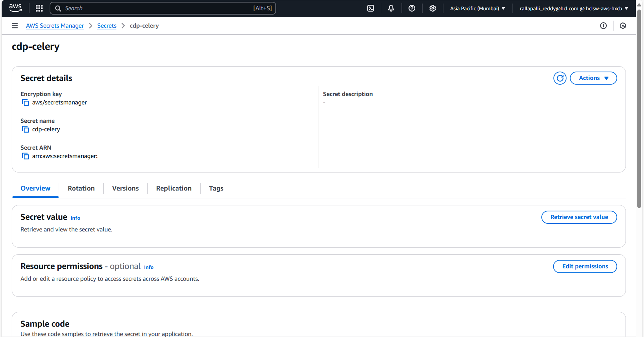The image size is (644, 337).
Task: Open the AWS services grid menu
Action: [39, 8]
